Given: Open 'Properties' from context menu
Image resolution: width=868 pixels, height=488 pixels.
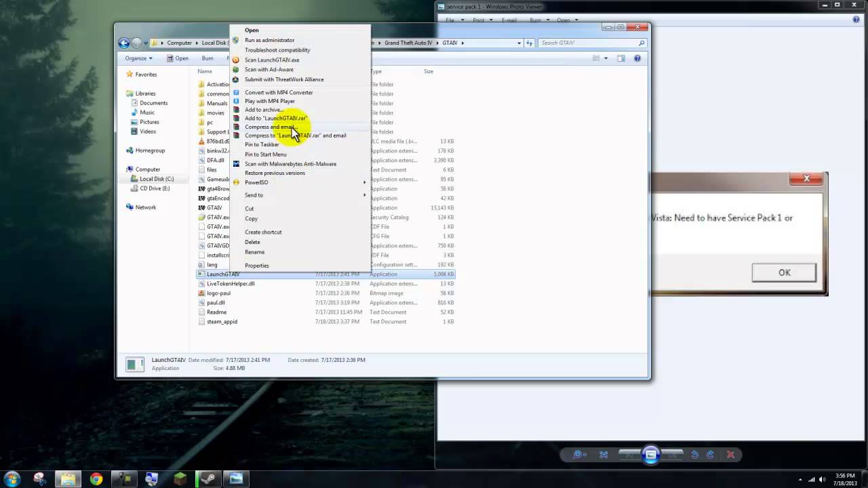Looking at the screenshot, I should point(257,266).
